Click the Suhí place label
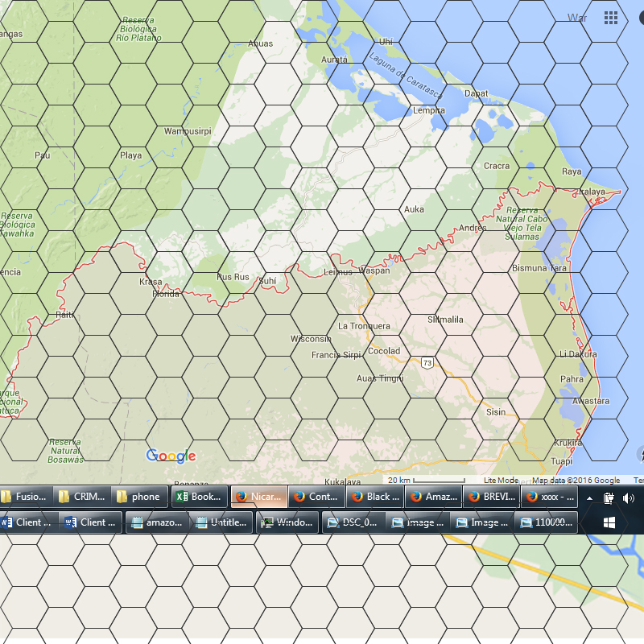Image resolution: width=644 pixels, height=644 pixels. coord(267,281)
